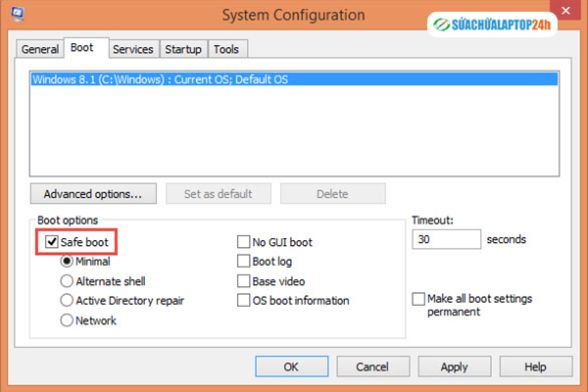Click the Delete boot entry button
The width and height of the screenshot is (588, 392).
click(x=332, y=194)
